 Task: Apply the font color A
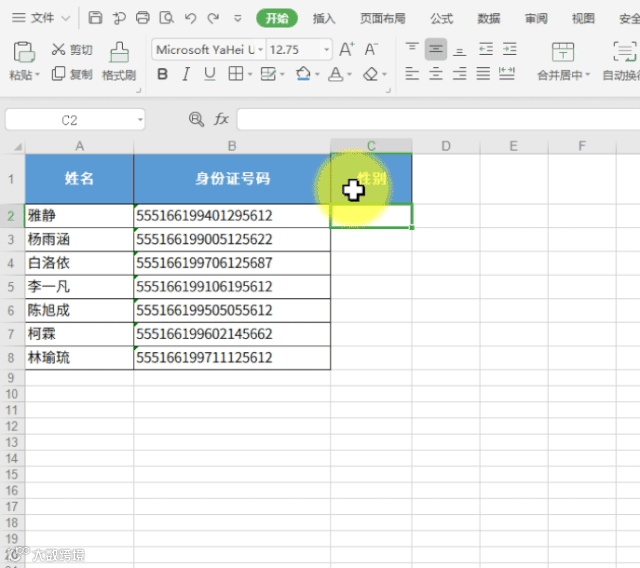pos(336,74)
